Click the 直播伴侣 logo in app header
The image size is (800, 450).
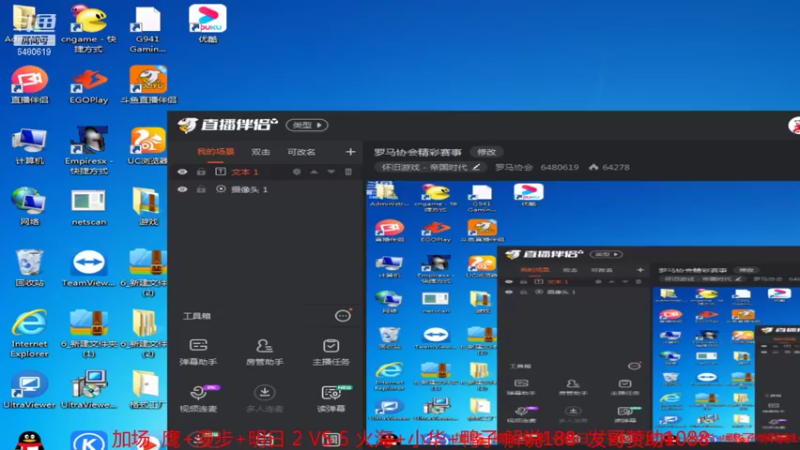227,124
